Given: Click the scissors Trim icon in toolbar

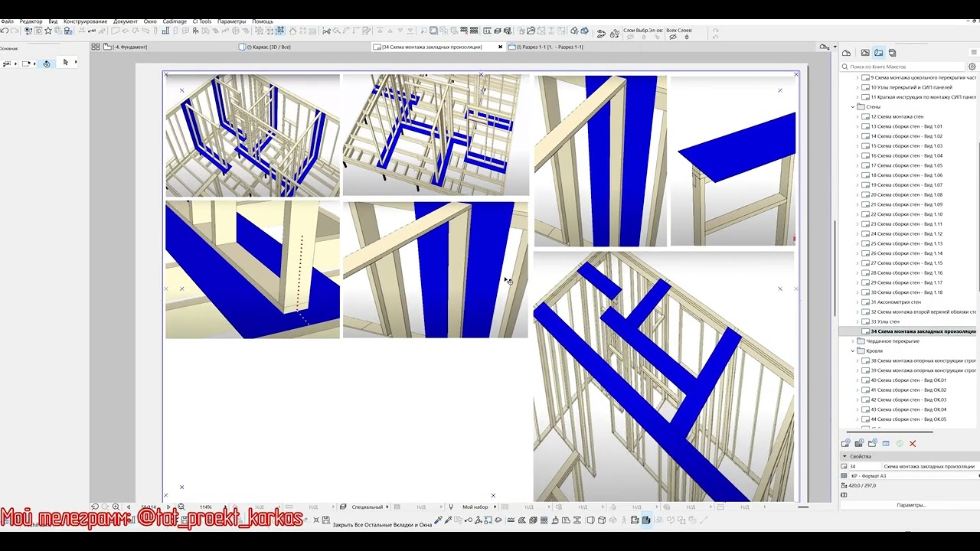Looking at the screenshot, I should [326, 31].
